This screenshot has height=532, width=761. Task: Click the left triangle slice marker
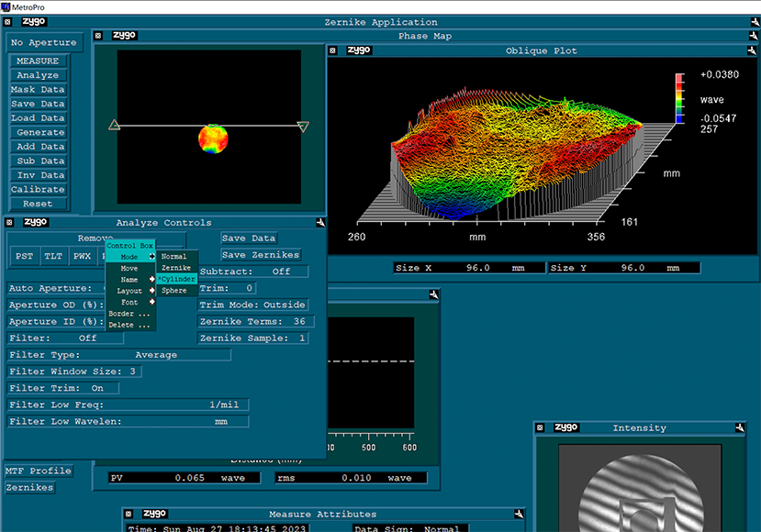114,126
